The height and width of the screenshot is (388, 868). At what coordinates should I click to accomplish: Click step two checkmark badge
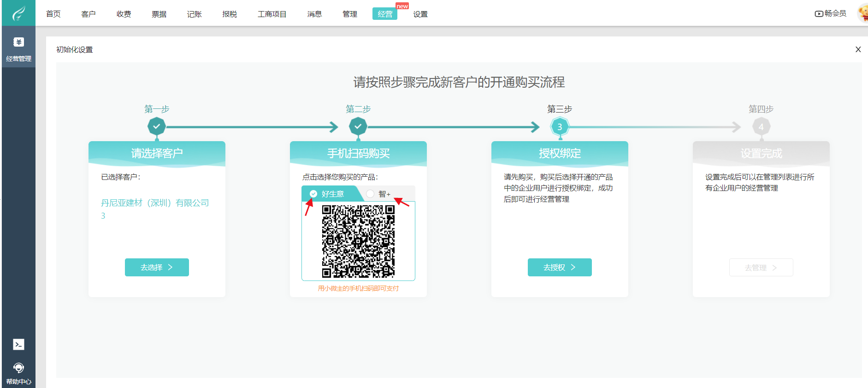tap(358, 126)
